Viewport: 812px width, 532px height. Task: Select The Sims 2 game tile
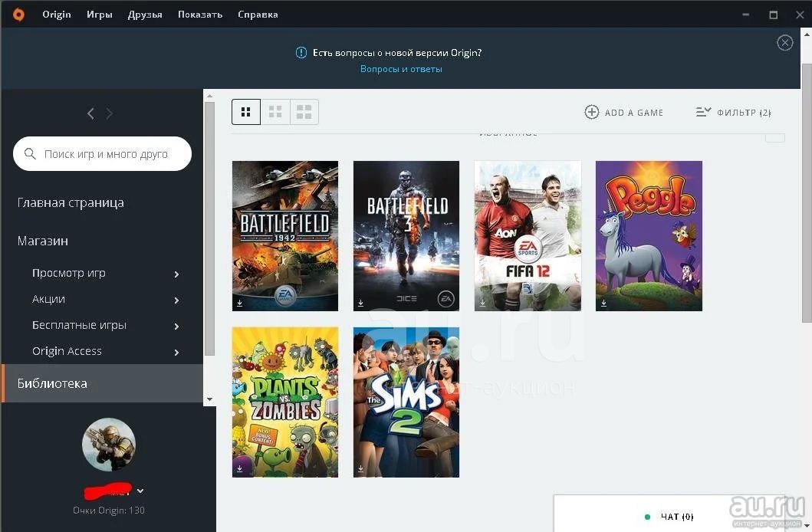(406, 402)
